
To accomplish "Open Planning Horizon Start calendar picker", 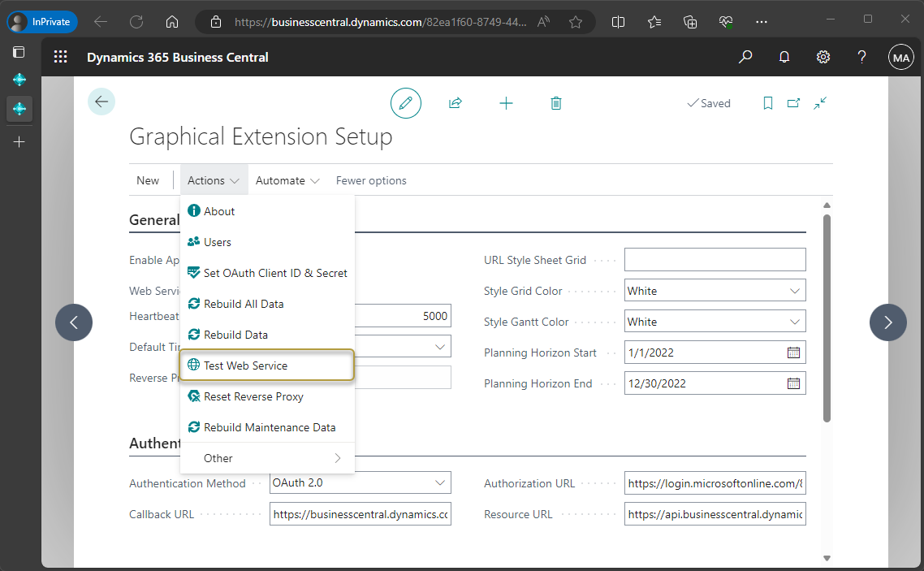I will pyautogui.click(x=794, y=353).
